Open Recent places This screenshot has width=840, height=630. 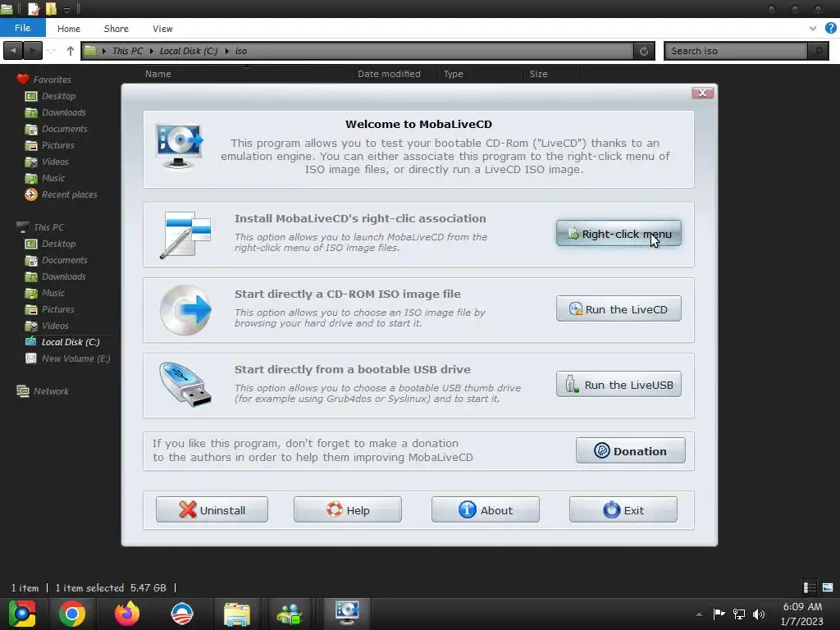(x=69, y=194)
